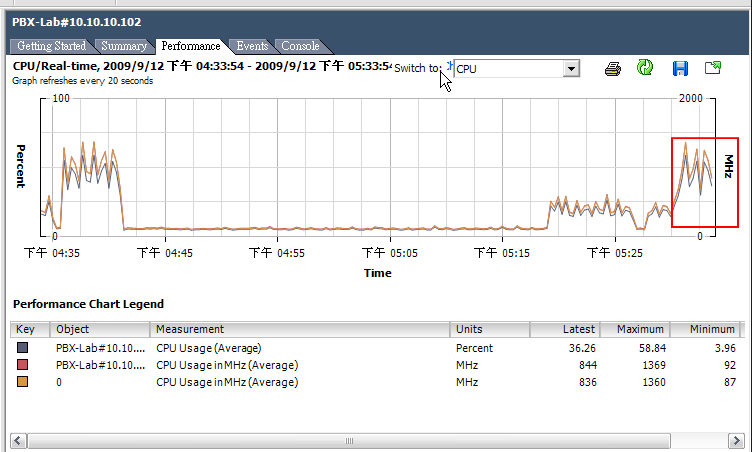Click the Minimum value 87
Image resolution: width=752 pixels, height=452 pixels.
click(x=730, y=382)
